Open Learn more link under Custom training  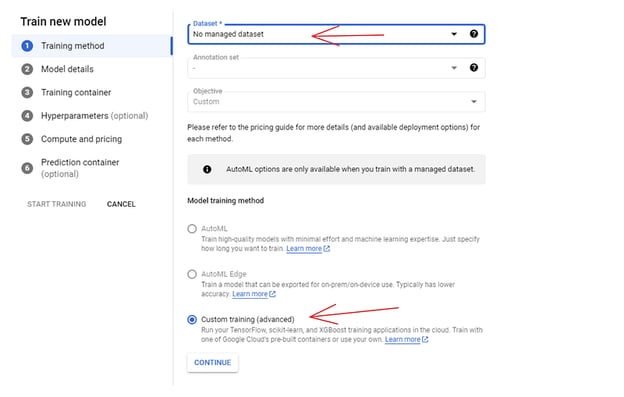403,339
